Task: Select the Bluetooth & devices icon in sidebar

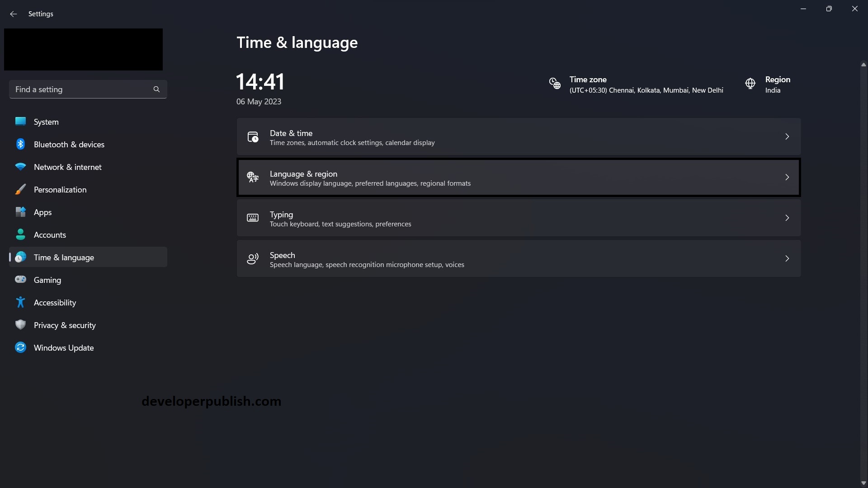Action: 20,144
